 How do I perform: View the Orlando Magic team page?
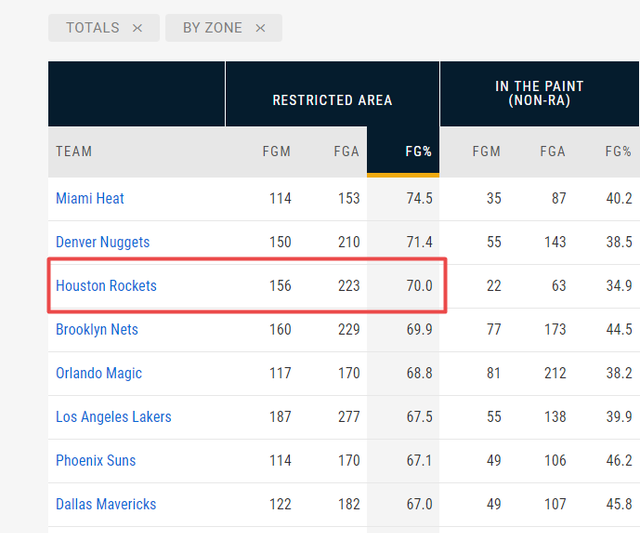[99, 373]
